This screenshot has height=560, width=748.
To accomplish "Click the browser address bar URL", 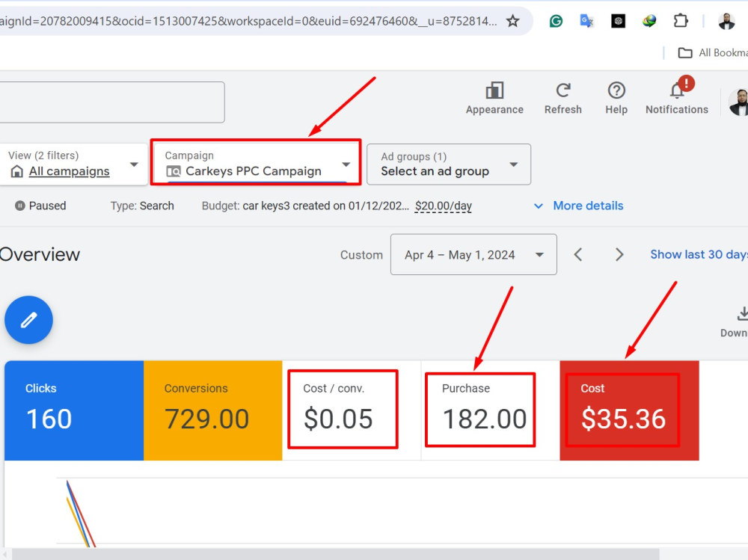I will (x=248, y=21).
